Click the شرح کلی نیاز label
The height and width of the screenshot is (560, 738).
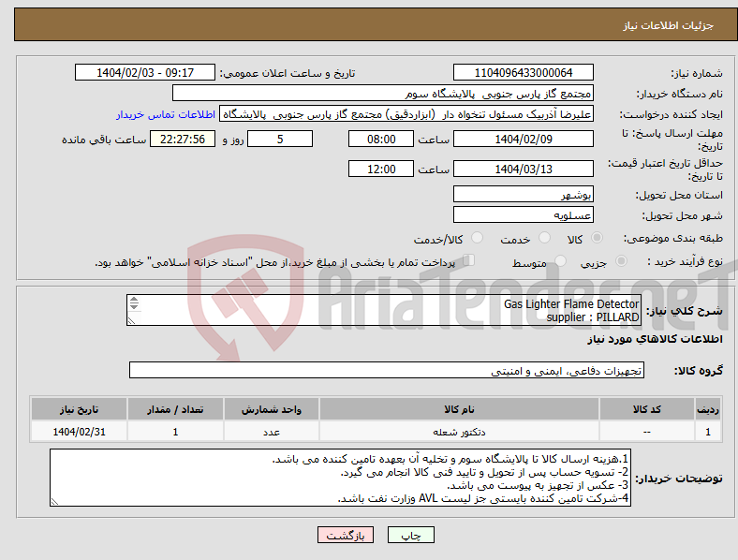coord(684,311)
